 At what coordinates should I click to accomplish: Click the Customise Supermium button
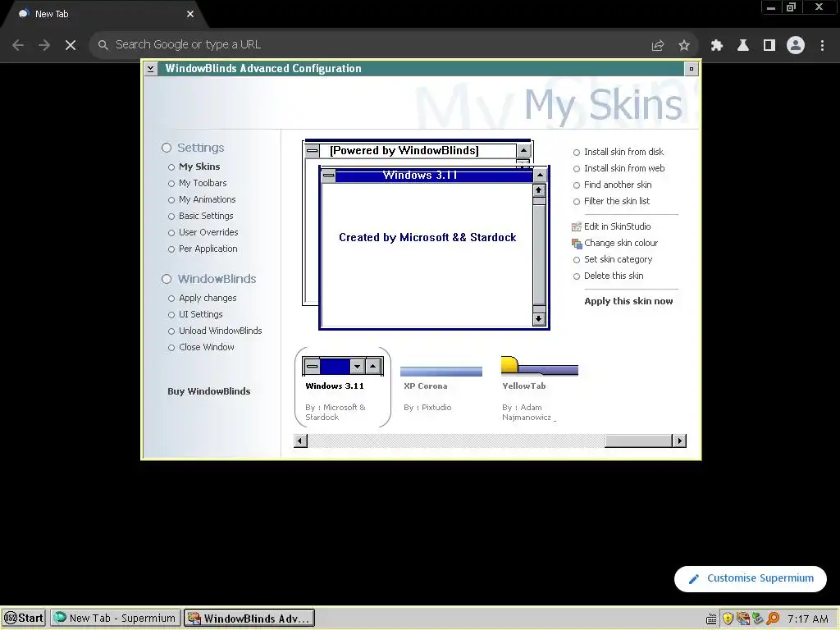tap(750, 579)
